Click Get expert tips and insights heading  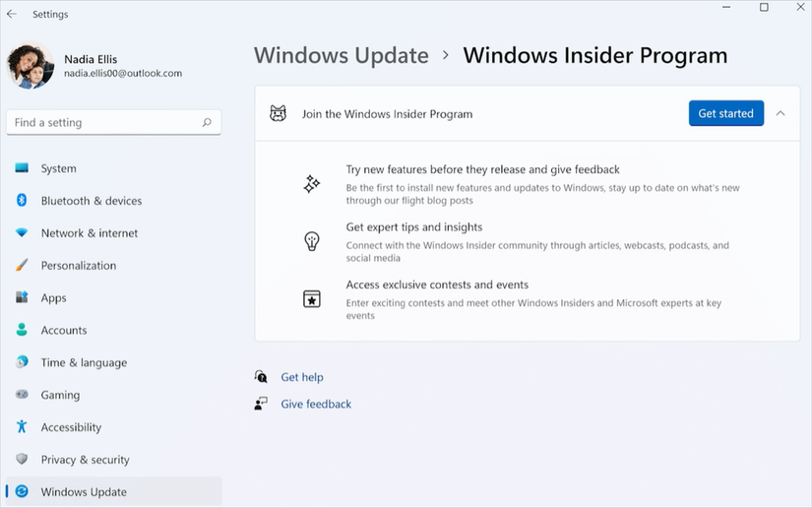click(x=413, y=226)
